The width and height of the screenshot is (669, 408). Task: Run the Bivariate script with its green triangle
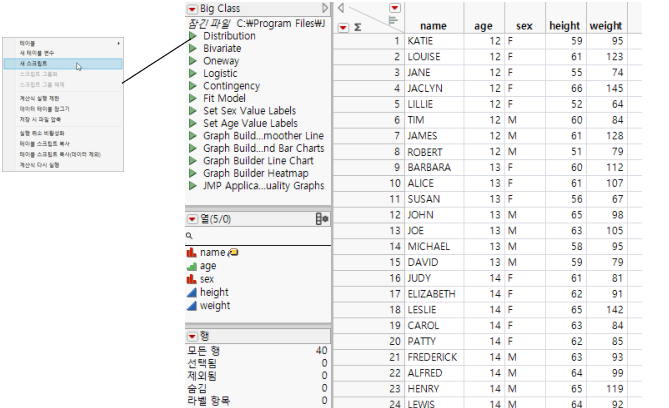click(193, 48)
